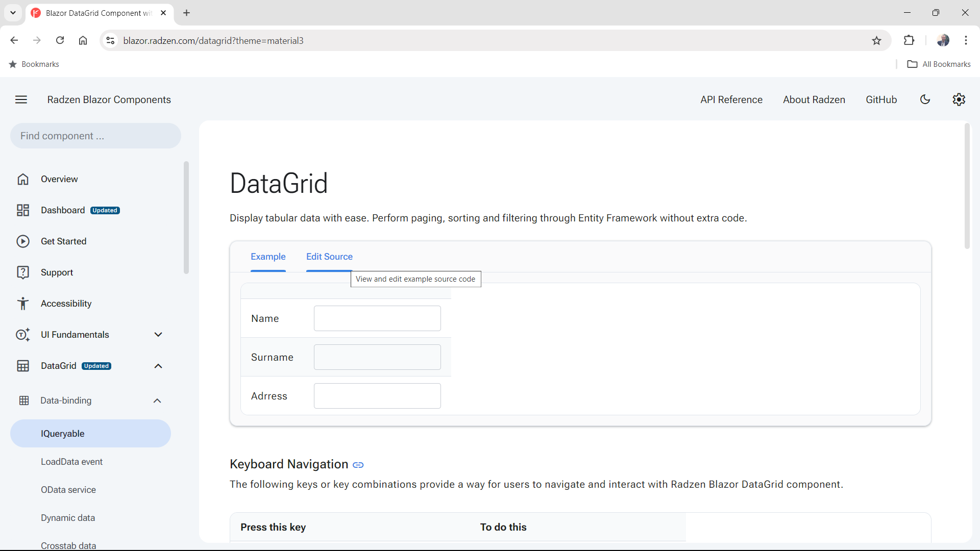Click the Surname text input

tap(377, 357)
